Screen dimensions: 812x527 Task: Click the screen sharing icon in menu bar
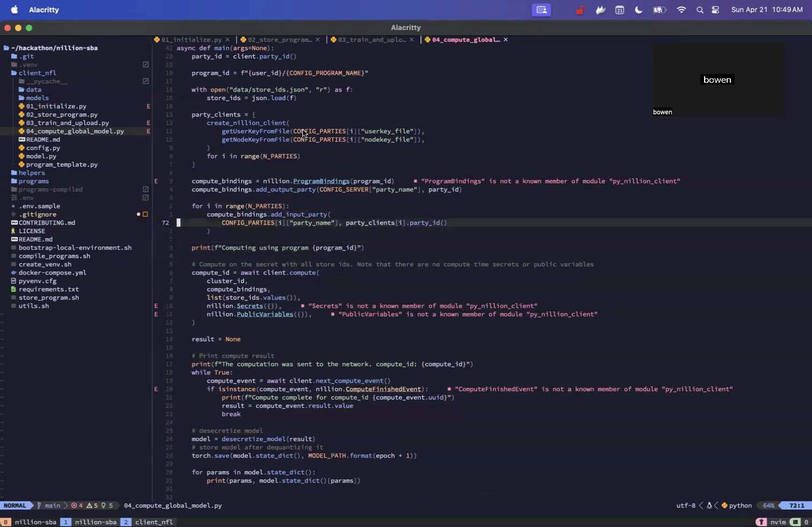coord(541,10)
